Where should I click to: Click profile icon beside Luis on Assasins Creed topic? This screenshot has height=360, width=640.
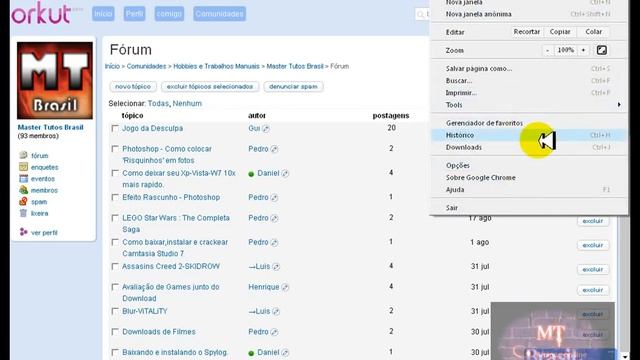point(276,267)
